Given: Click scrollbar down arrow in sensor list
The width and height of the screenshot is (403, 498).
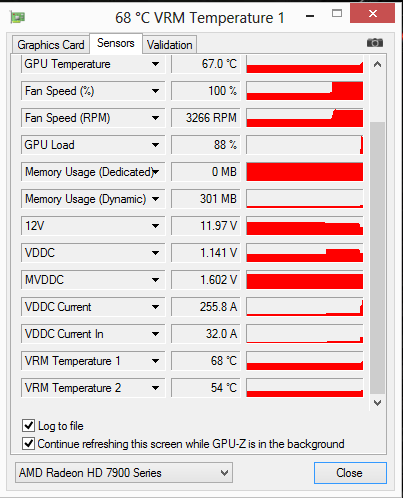Looking at the screenshot, I should (x=377, y=403).
